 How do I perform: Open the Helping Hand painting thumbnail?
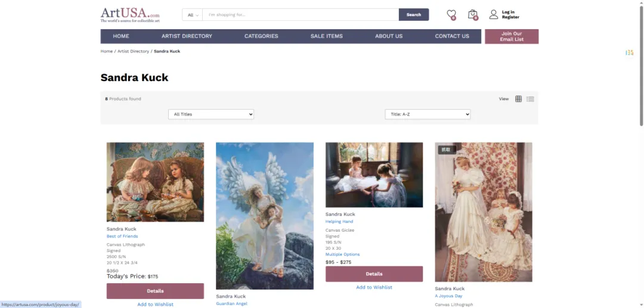(x=374, y=175)
